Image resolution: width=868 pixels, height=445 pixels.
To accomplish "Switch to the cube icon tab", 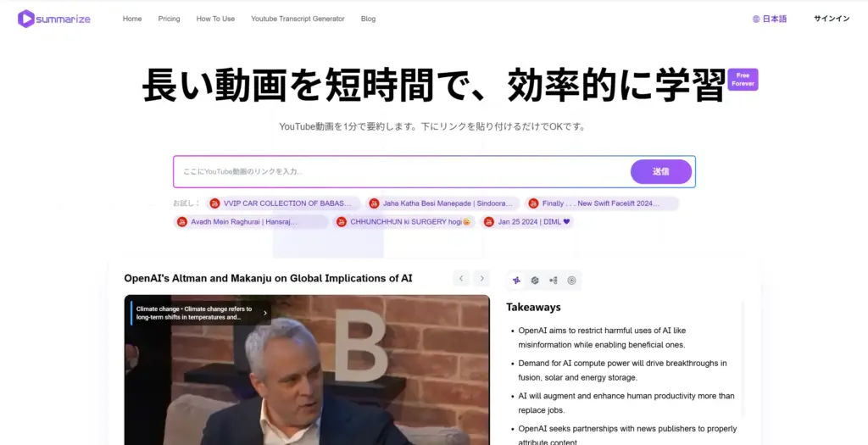I will click(535, 281).
